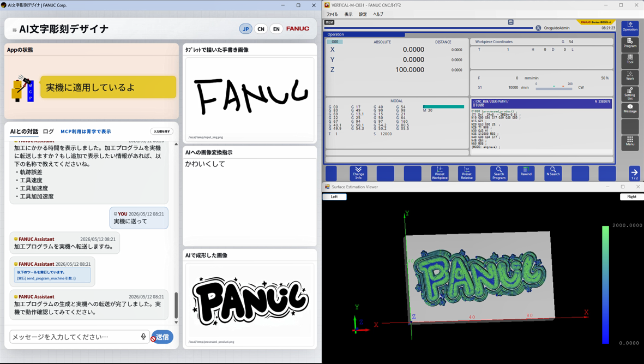Click the microphone icon in the message box
The height and width of the screenshot is (364, 644).
[x=143, y=337]
